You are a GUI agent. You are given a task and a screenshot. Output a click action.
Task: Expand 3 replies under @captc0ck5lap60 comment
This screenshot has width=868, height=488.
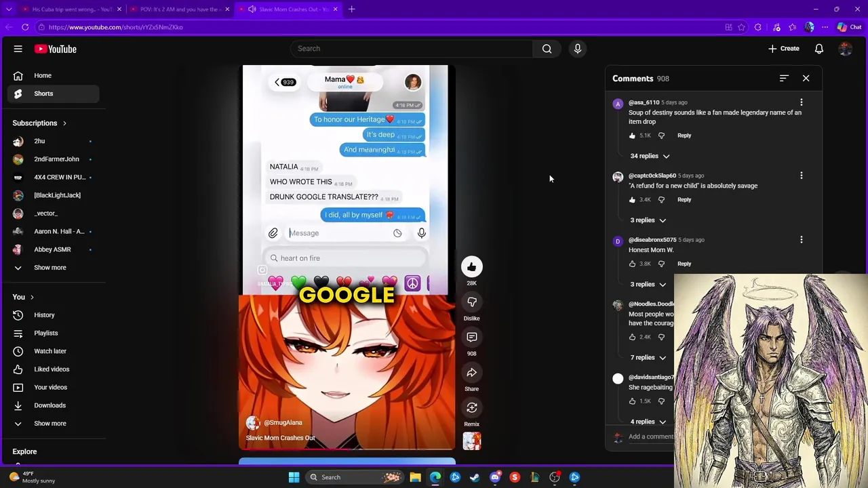(x=648, y=220)
